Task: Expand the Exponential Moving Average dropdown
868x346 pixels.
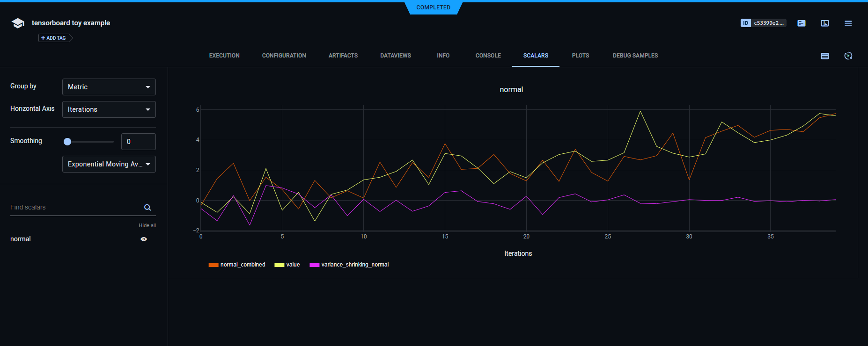Action: coord(109,164)
